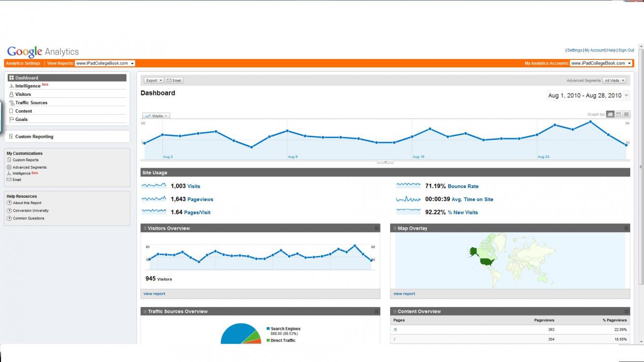Click the Pages/Visit sparkline thumbnail
644x362 pixels.
(154, 211)
